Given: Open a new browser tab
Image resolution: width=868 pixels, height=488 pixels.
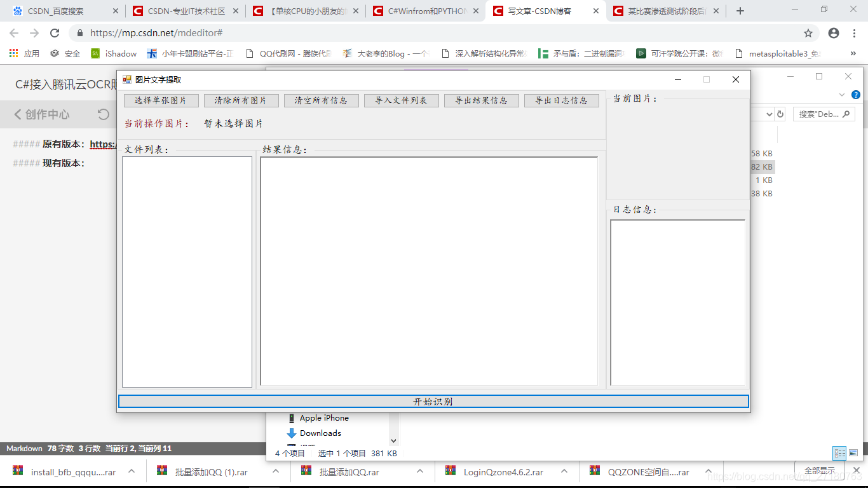Looking at the screenshot, I should tap(740, 11).
